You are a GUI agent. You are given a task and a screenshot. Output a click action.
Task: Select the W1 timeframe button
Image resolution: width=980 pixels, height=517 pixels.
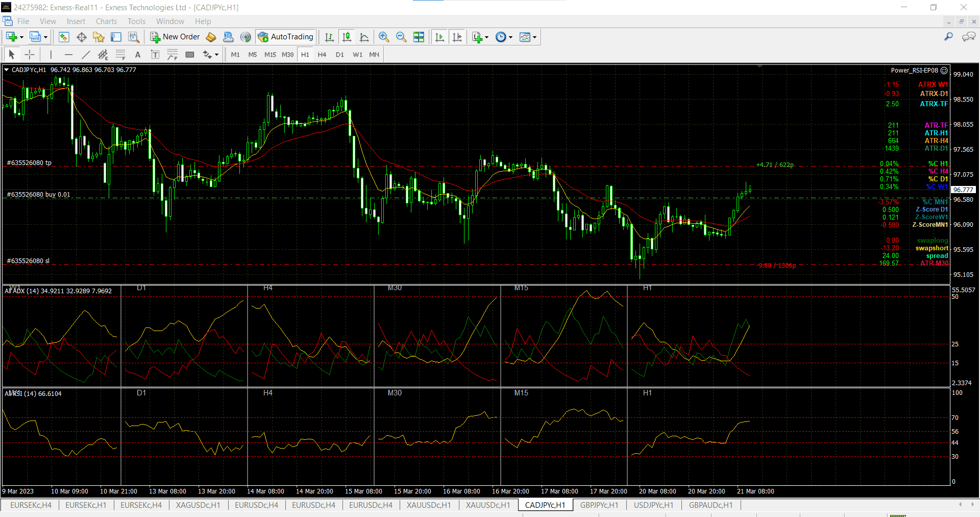(357, 55)
